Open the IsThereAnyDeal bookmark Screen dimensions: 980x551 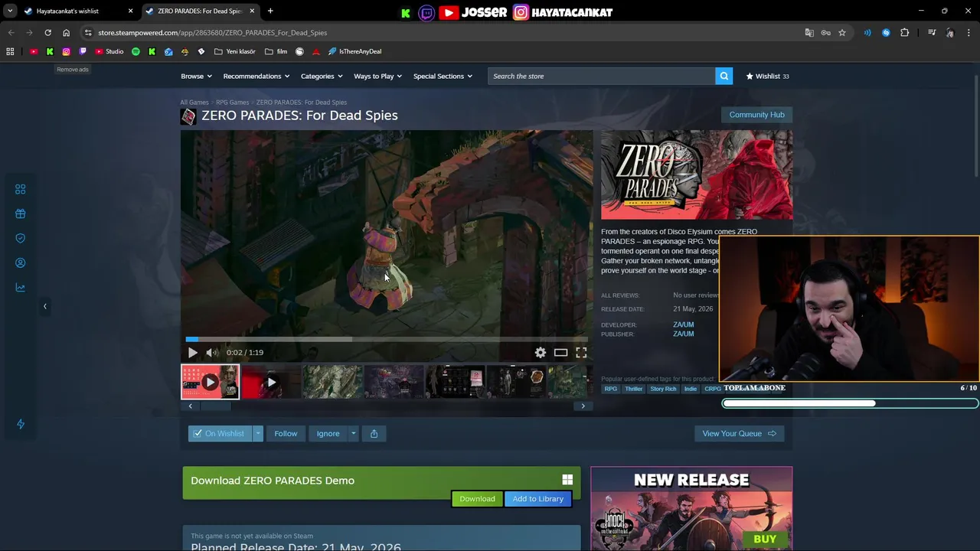click(x=354, y=51)
